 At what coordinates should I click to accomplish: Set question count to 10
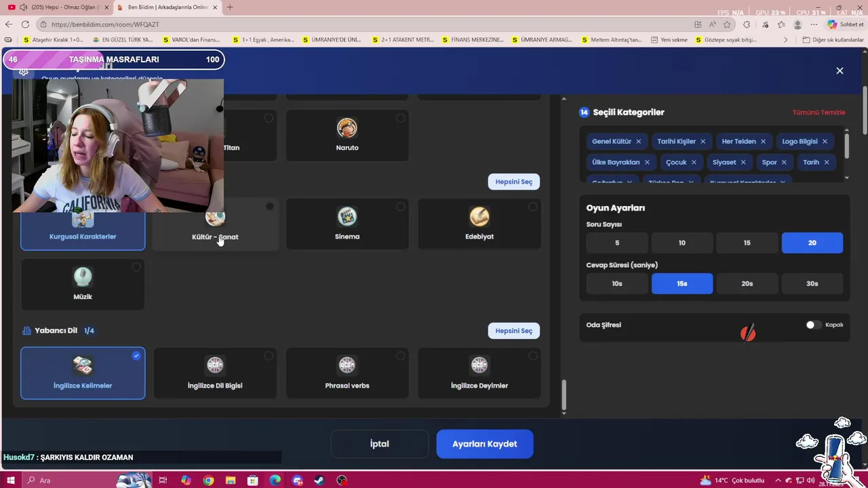(682, 243)
